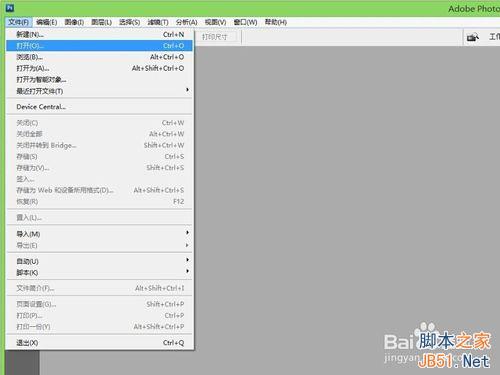The image size is (500, 375).
Task: Open the 编辑(E) menu
Action: pos(46,22)
